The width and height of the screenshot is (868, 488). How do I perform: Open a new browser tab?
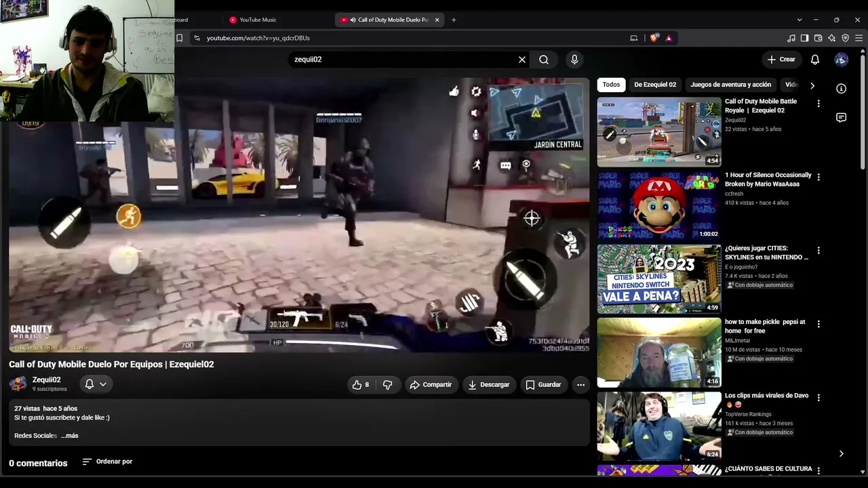click(454, 20)
